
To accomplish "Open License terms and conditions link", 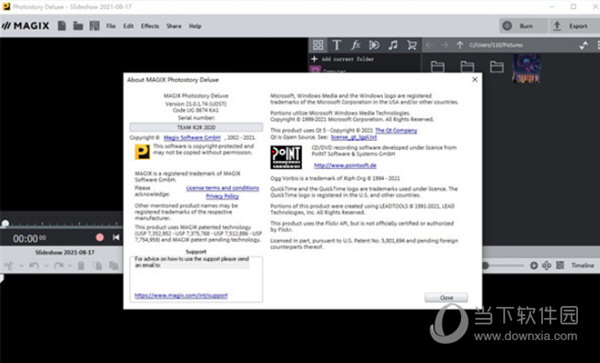I will (x=222, y=188).
